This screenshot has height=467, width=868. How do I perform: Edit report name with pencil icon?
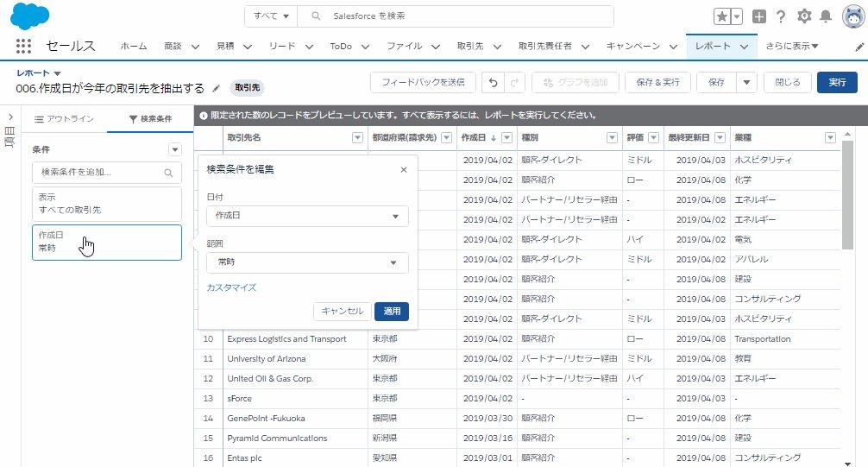click(216, 88)
